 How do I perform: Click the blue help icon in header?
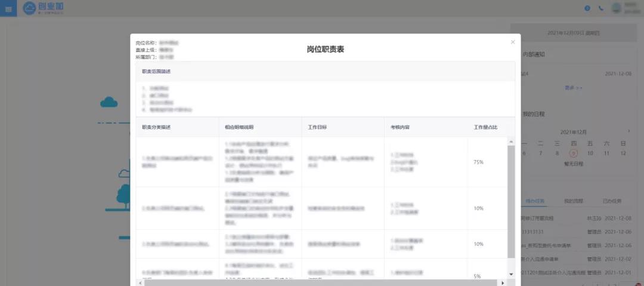(x=587, y=8)
